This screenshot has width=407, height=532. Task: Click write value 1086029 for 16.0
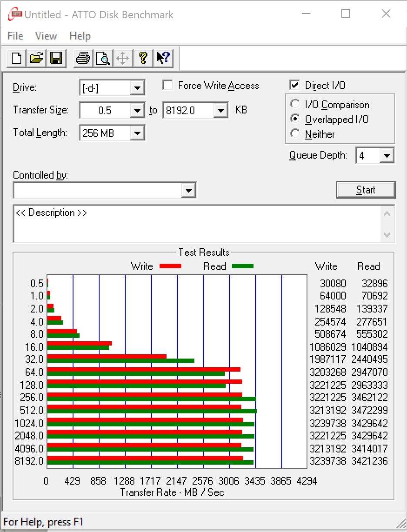point(328,347)
